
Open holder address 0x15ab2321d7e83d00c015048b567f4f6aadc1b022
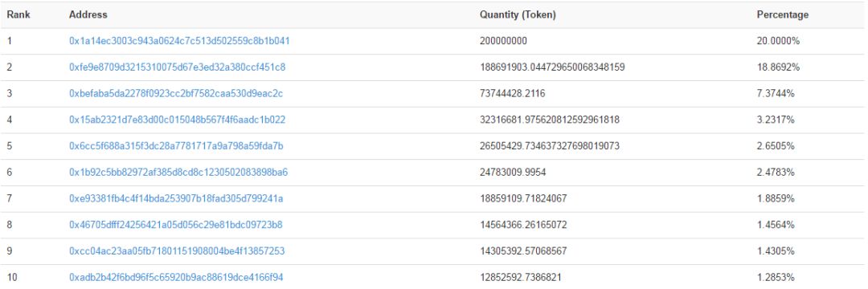click(x=177, y=120)
